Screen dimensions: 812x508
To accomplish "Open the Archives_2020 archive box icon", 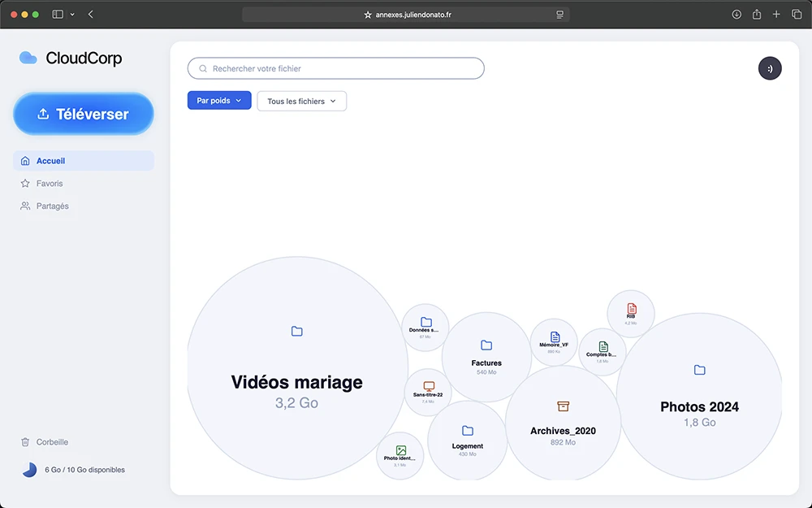I will [563, 406].
